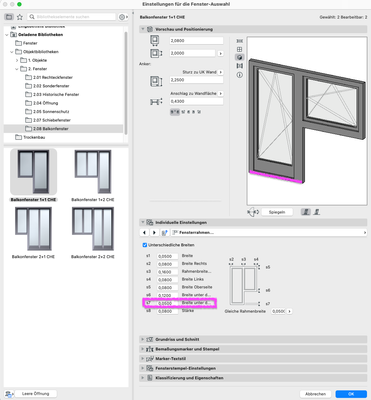Click the page selector icon before Fensterrahmen
This screenshot has height=400, width=371.
(x=164, y=232)
